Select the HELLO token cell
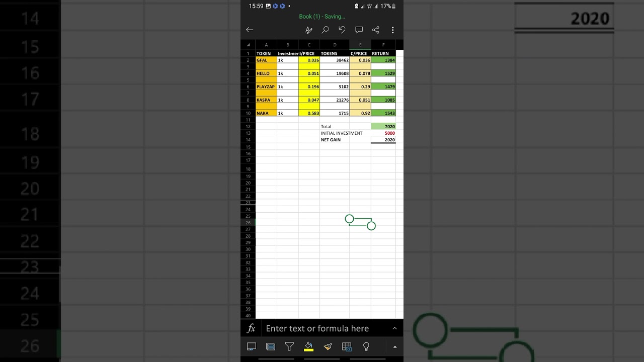The image size is (644, 362). (x=266, y=73)
